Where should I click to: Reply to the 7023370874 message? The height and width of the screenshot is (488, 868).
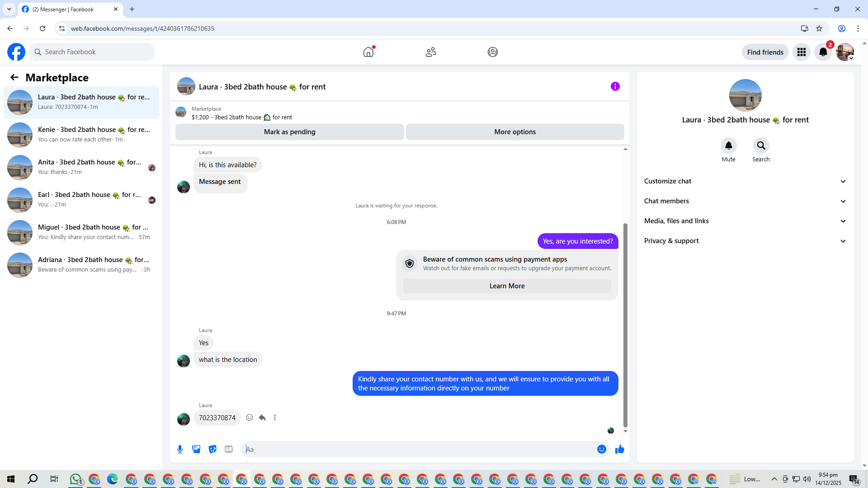pos(262,418)
